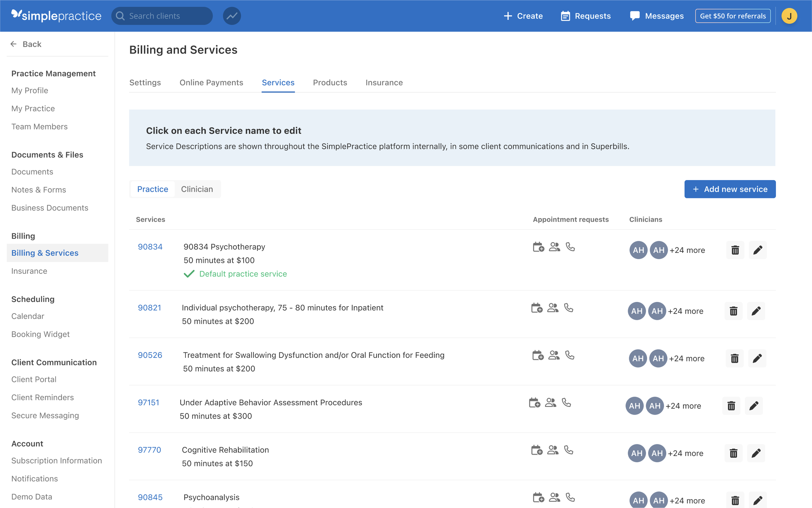Click phone icon for 90526 service
Screen dimensions: 812x508
tap(569, 355)
